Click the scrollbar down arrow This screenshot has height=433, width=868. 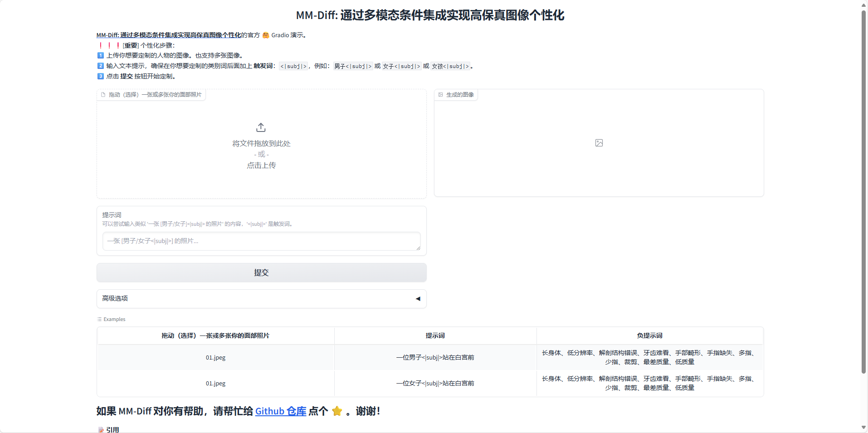tap(864, 428)
